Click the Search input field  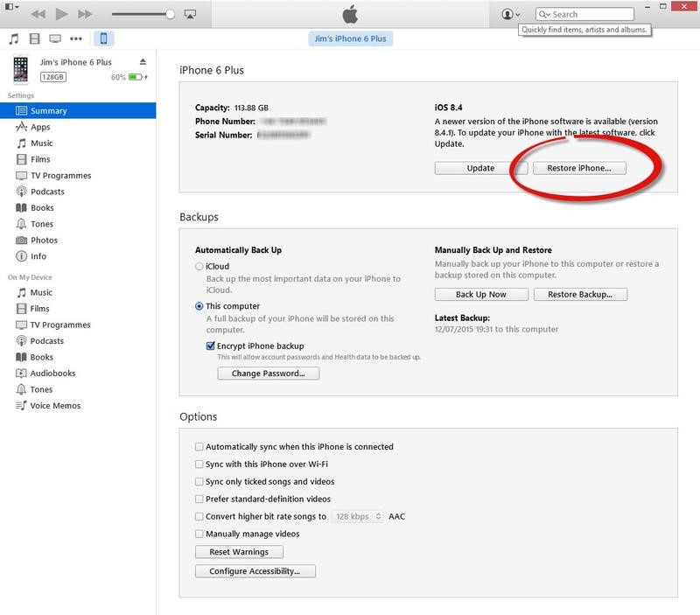584,14
